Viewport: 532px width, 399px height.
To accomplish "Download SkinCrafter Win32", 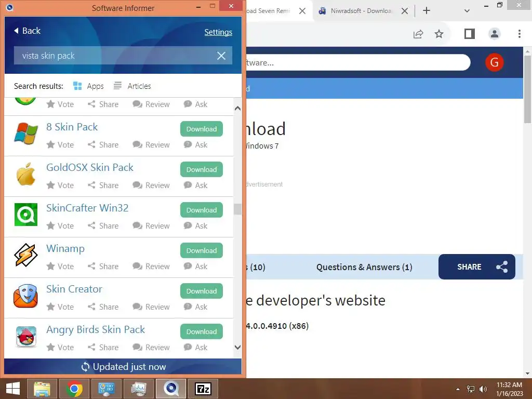I will tap(202, 210).
